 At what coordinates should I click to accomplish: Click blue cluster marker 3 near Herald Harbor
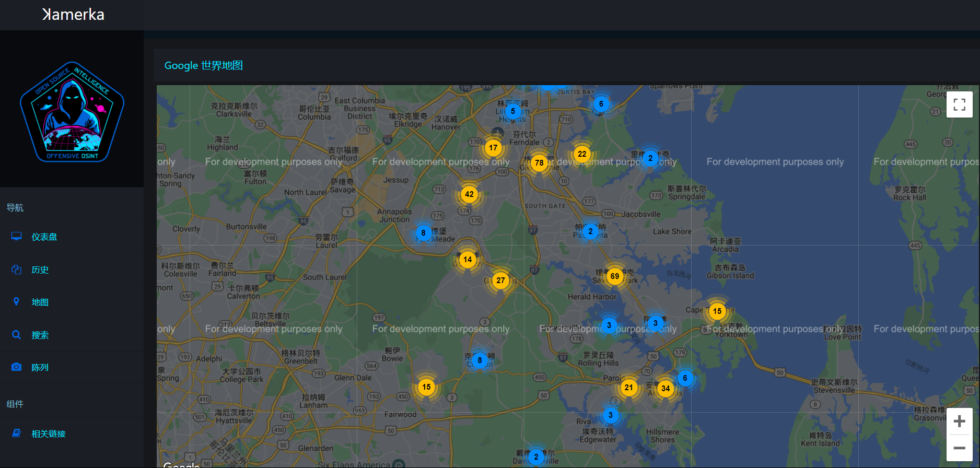[x=609, y=325]
